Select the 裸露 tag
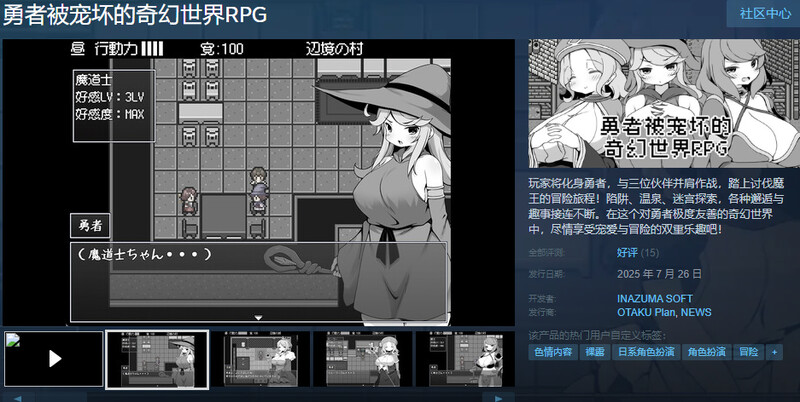This screenshot has height=402, width=800. coord(595,352)
